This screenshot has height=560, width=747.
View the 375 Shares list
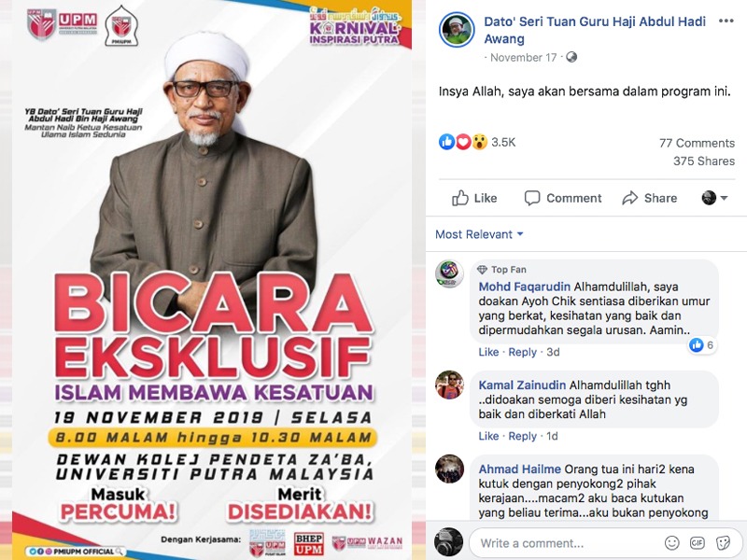[704, 161]
